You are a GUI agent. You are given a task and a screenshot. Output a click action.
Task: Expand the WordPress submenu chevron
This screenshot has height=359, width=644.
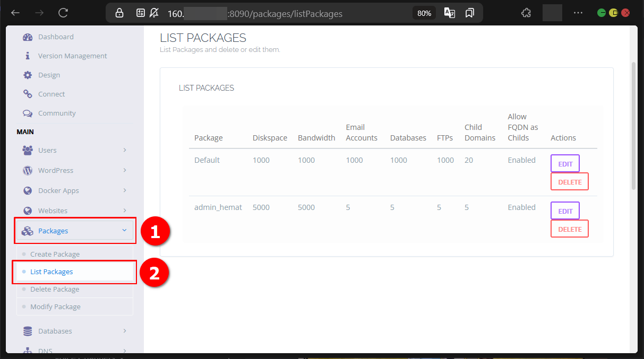pyautogui.click(x=125, y=170)
